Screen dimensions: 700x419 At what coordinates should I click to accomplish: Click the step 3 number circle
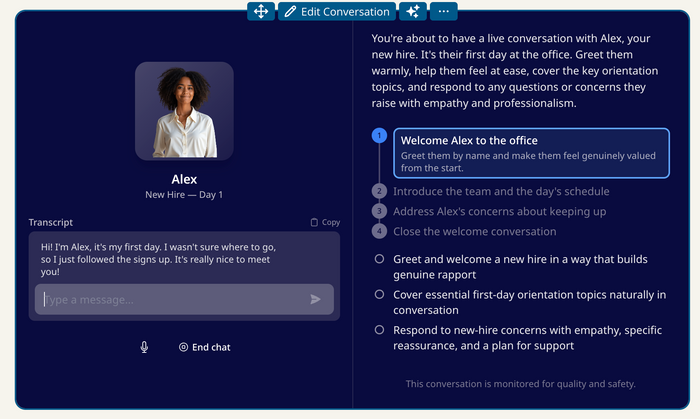tap(379, 211)
